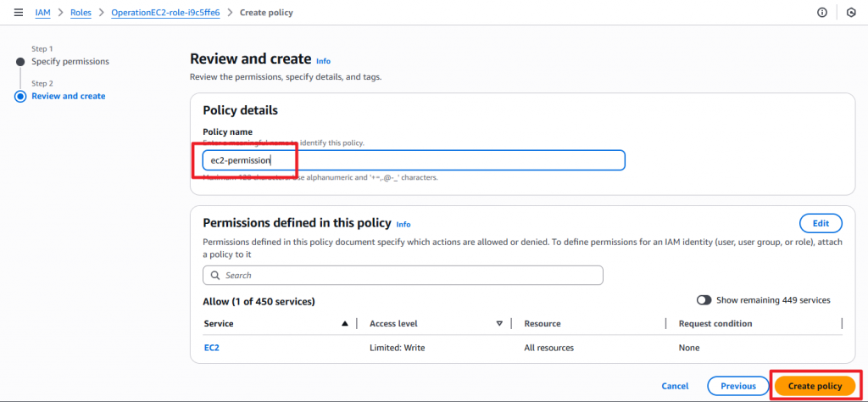
Task: Click the Previous button
Action: tap(738, 386)
